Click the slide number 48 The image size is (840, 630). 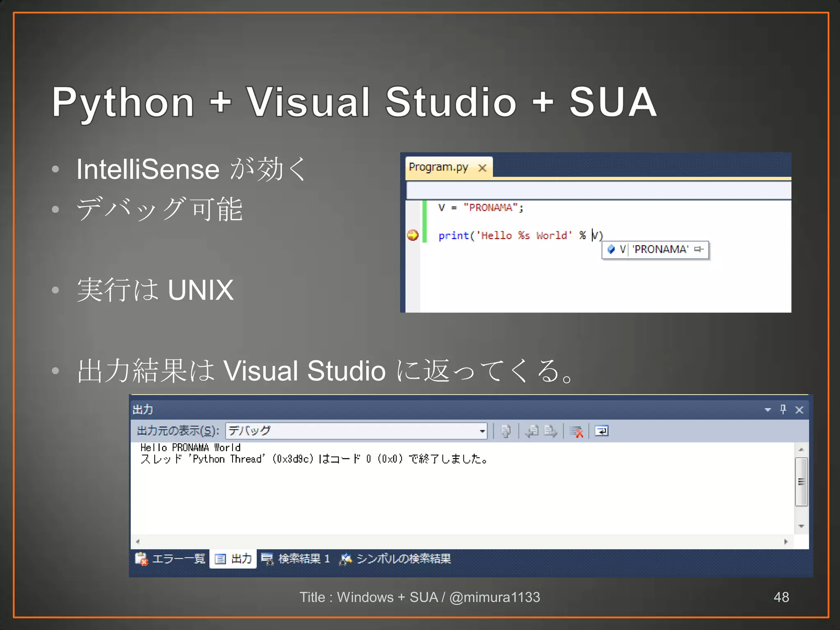click(781, 597)
